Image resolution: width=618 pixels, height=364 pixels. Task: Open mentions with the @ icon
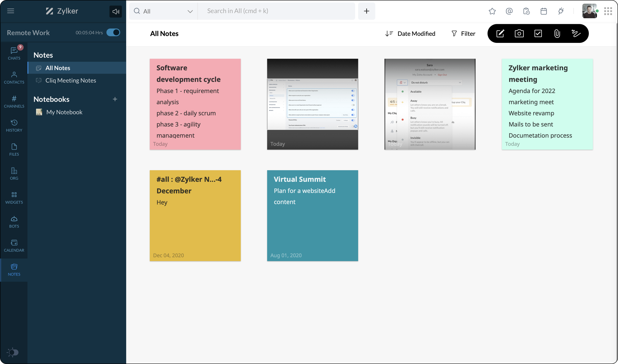(x=509, y=11)
